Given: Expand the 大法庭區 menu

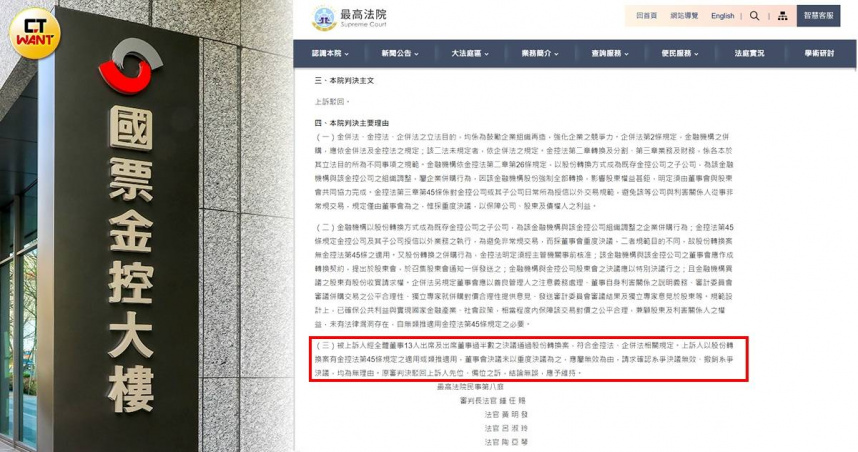Looking at the screenshot, I should tap(470, 54).
